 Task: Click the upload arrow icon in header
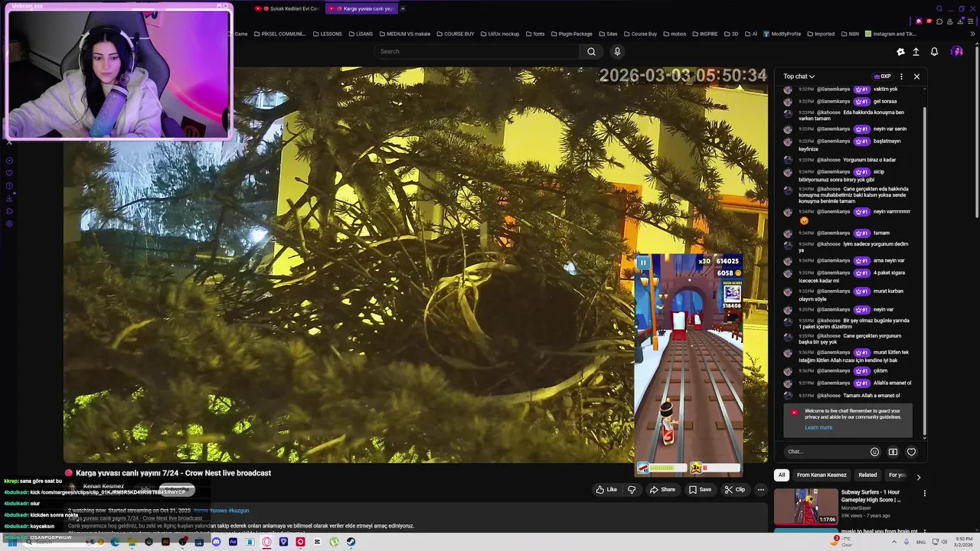916,51
